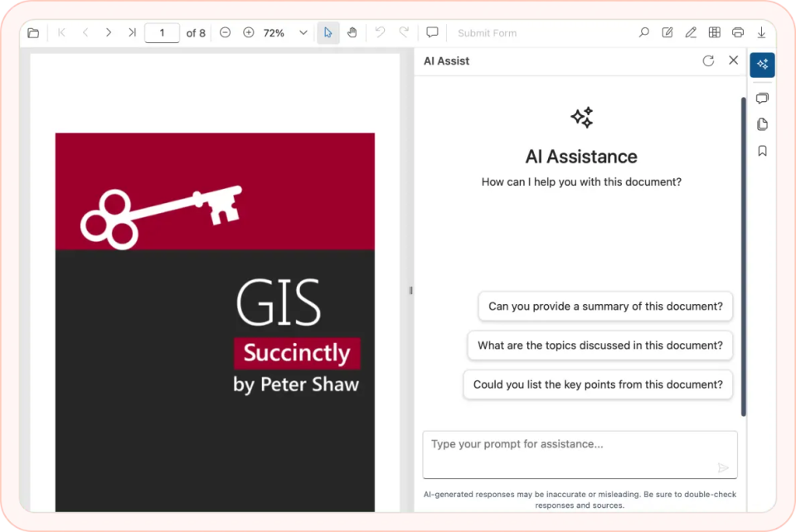Open the search icon to find text
Image resolution: width=796 pixels, height=532 pixels.
(x=643, y=32)
